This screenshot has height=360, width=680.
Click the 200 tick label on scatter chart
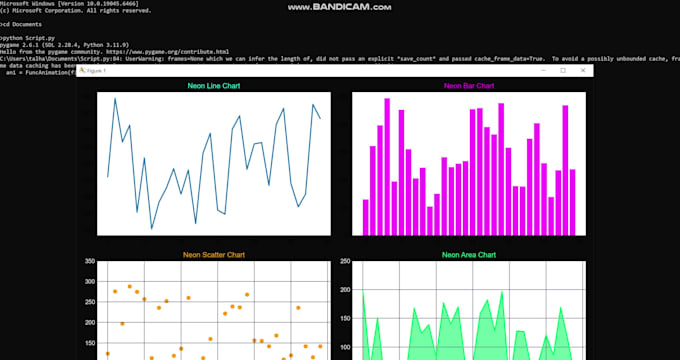pos(90,323)
